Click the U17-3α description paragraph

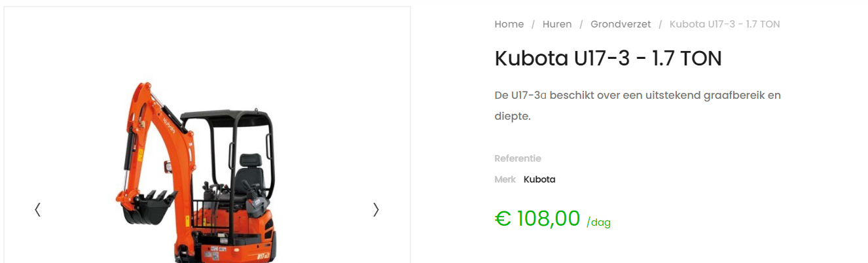pyautogui.click(x=638, y=105)
